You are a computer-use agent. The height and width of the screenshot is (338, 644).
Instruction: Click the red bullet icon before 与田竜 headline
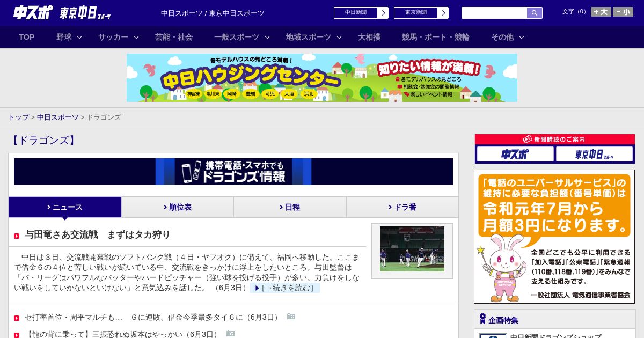point(17,236)
